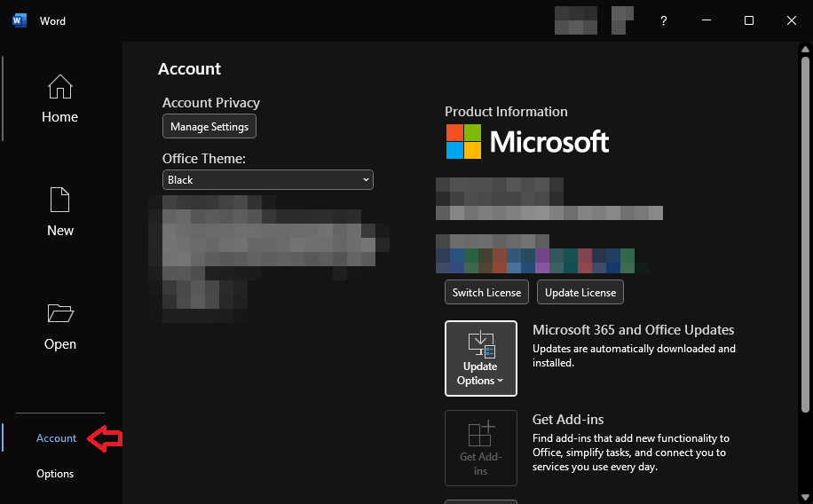Open the Update Options dropdown menu
813x504 pixels.
coord(480,358)
